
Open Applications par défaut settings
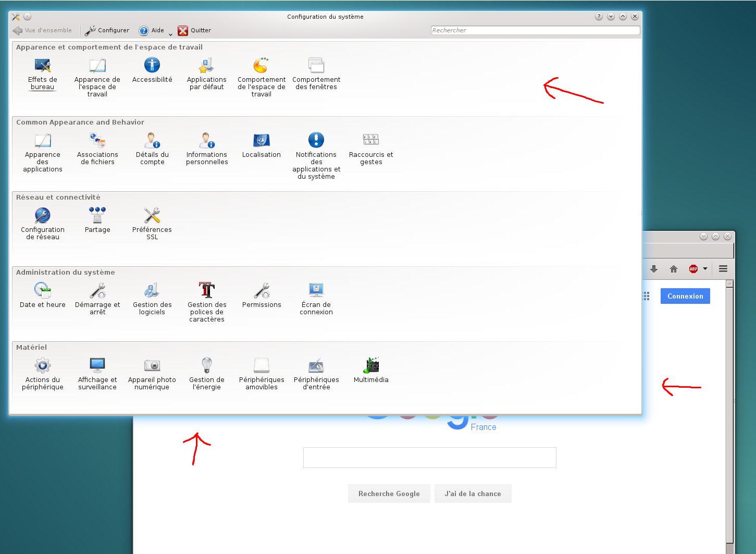(207, 66)
